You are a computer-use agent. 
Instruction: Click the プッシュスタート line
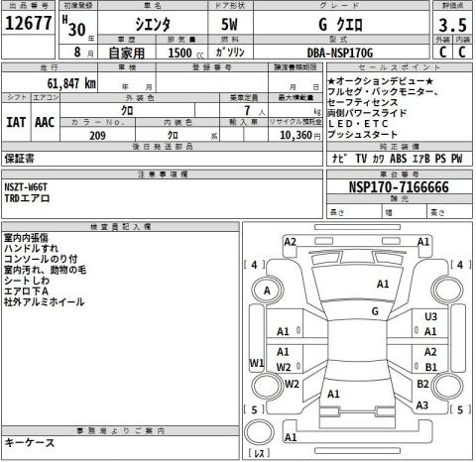(363, 134)
